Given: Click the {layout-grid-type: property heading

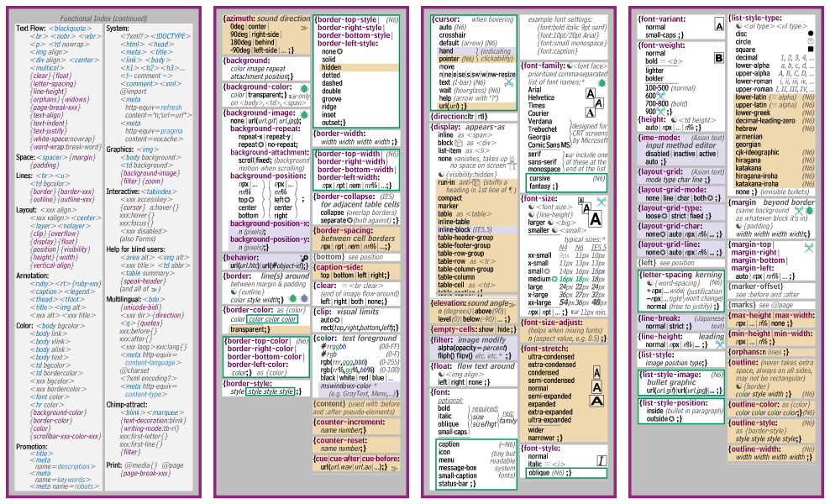Looking at the screenshot, I should tap(670, 208).
